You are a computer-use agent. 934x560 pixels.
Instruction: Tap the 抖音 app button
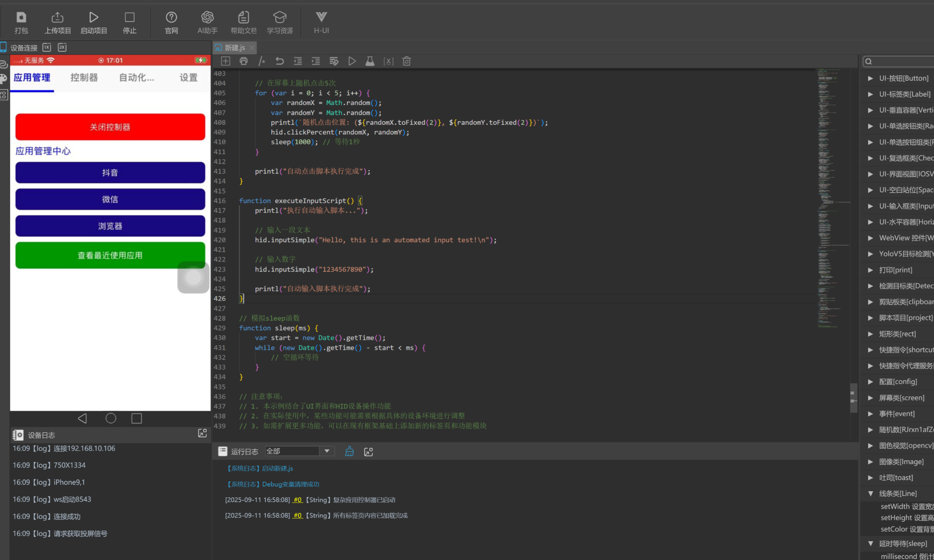[110, 173]
